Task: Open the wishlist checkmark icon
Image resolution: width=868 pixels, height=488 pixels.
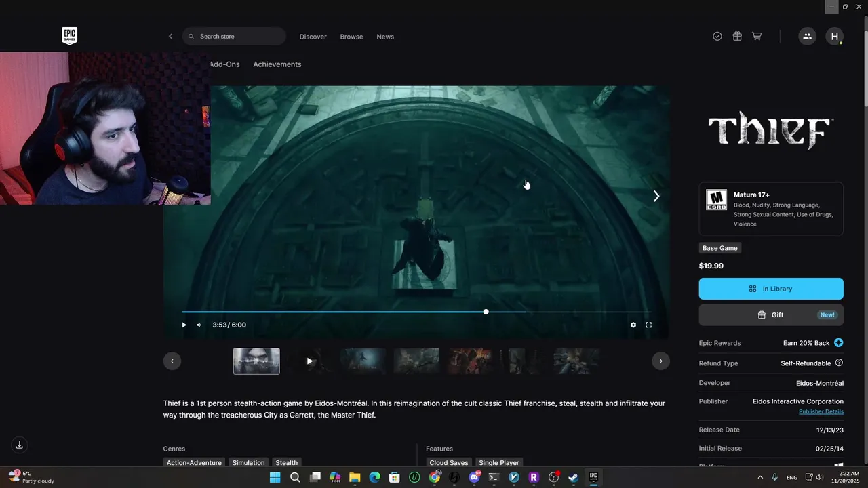Action: coord(717,36)
